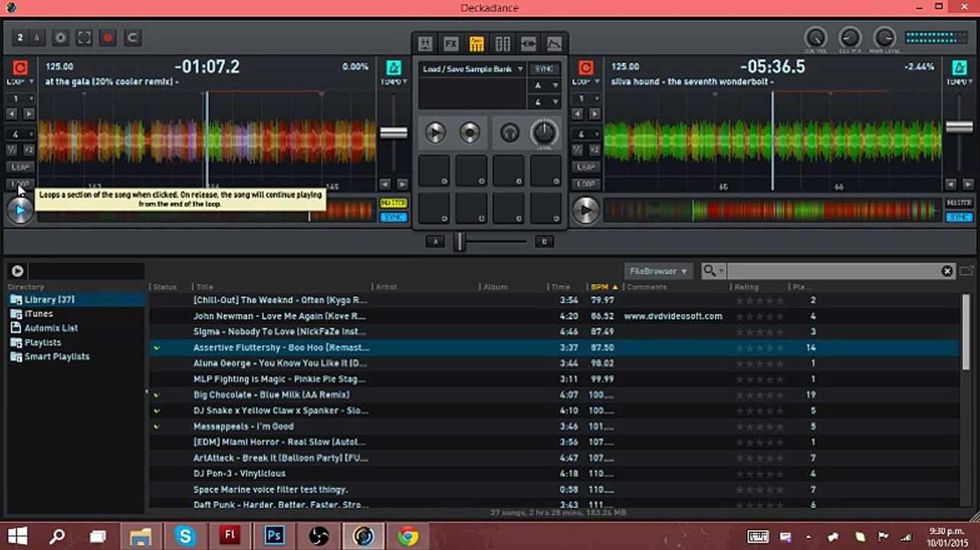Halve the left deck loop length
980x550 pixels.
[12, 150]
